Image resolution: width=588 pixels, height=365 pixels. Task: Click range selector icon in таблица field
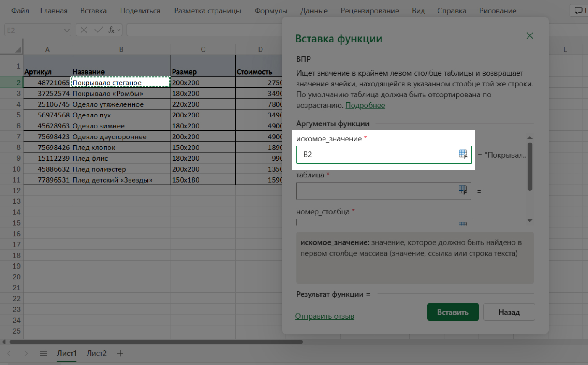(462, 190)
